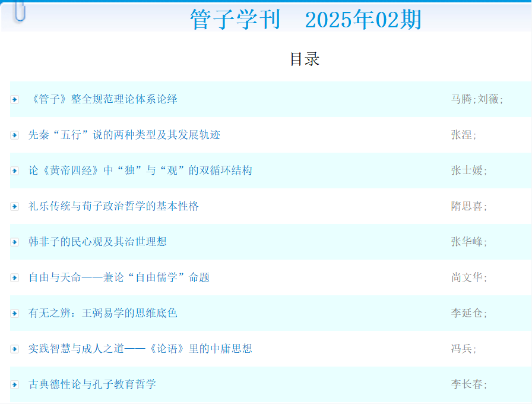Open article 先秦"五行"说的两种类型及其发展轨迹
532x404 pixels.
[124, 135]
